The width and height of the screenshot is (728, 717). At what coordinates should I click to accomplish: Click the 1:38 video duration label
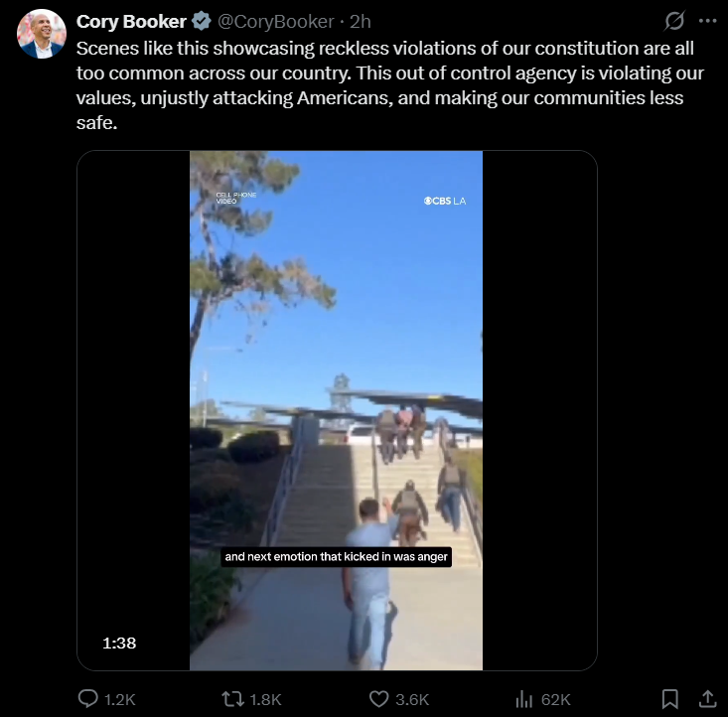[x=119, y=644]
